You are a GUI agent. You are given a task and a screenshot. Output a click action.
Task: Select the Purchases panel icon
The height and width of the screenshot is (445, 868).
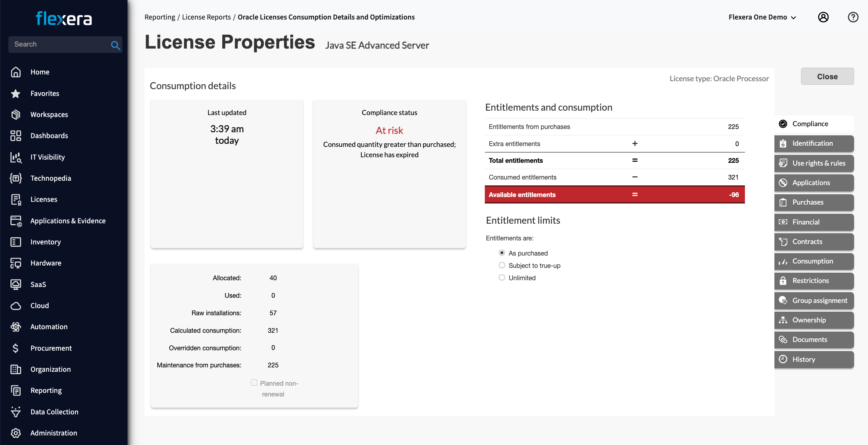pos(784,202)
